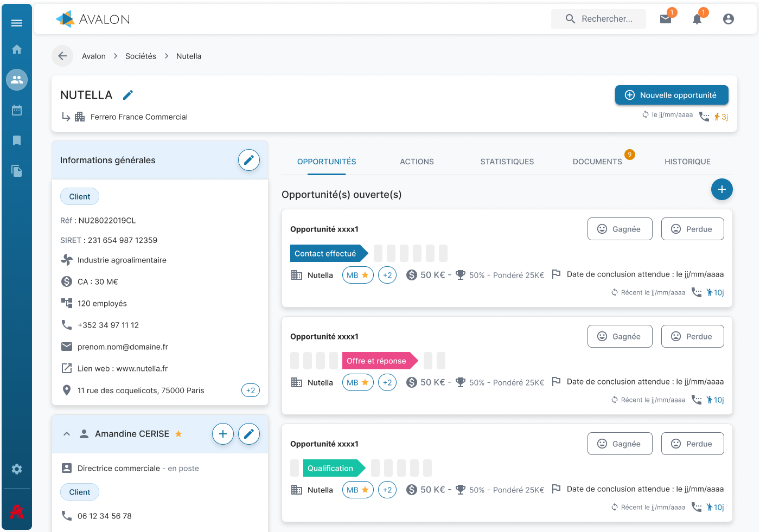Open bookmarks from the sidebar
The height and width of the screenshot is (532, 760).
(x=17, y=140)
